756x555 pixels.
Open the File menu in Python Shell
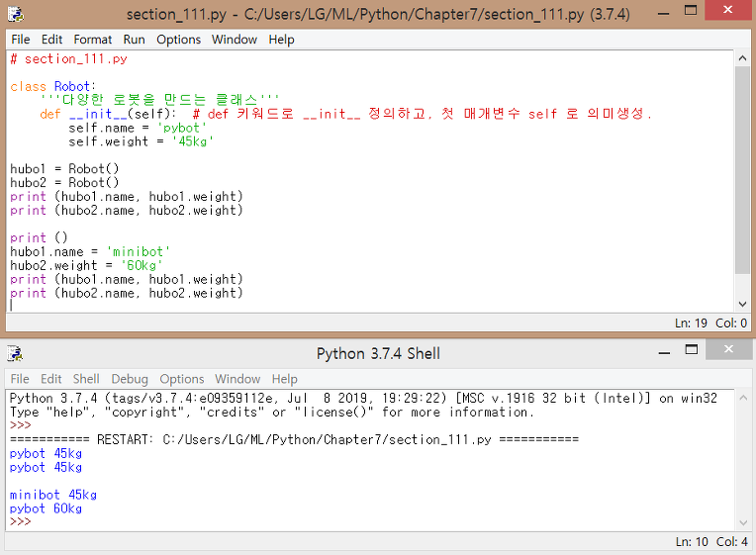click(x=20, y=379)
